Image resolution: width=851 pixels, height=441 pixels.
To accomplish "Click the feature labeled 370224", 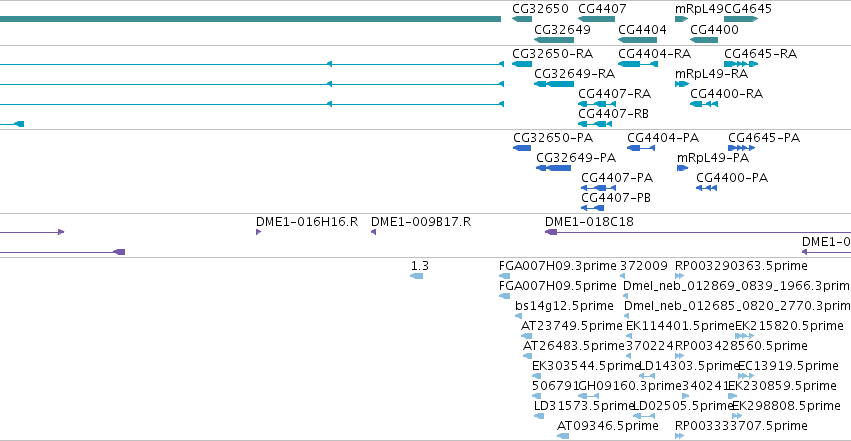I will (650, 346).
